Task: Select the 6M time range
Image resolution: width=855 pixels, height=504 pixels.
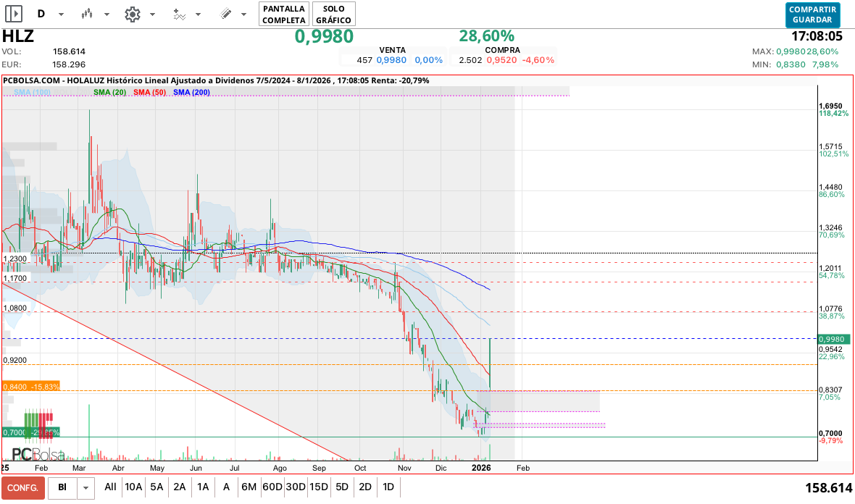Action: 249,487
